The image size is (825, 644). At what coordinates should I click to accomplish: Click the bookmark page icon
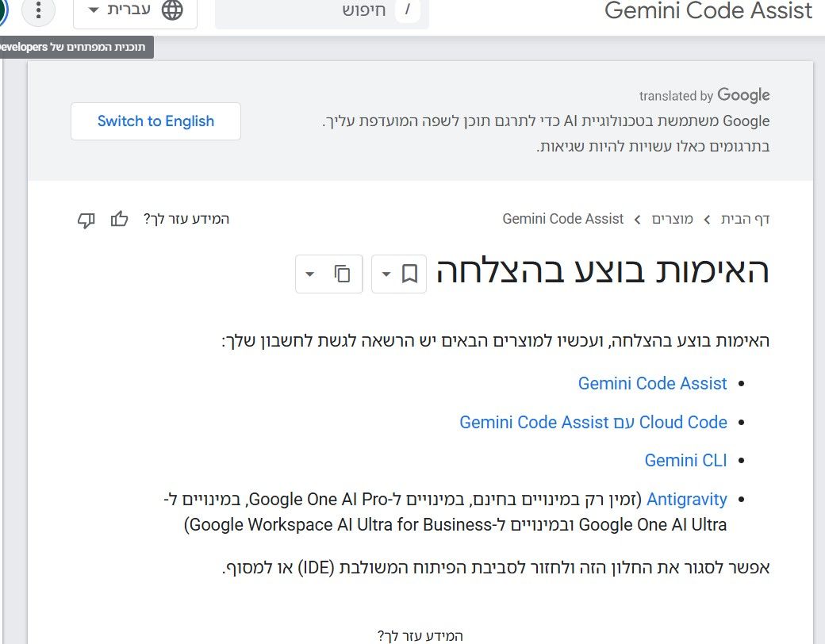[x=409, y=274]
